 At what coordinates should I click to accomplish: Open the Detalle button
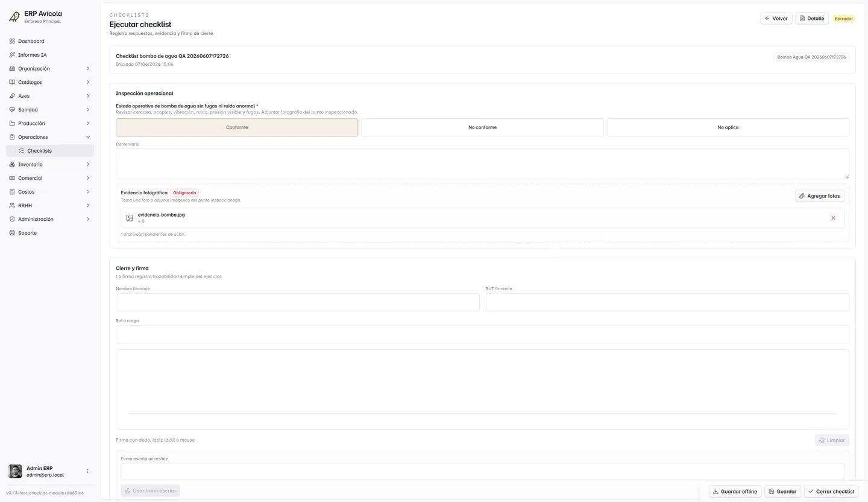click(812, 19)
